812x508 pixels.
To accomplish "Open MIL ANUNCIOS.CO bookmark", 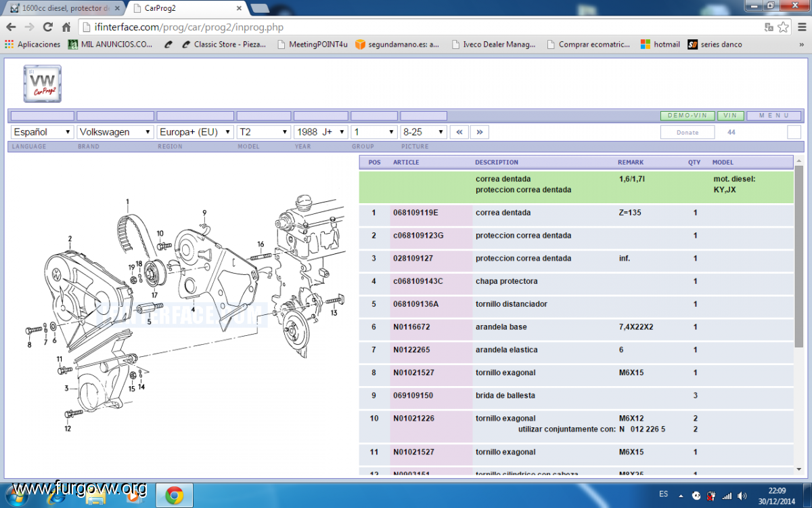I will pos(110,44).
